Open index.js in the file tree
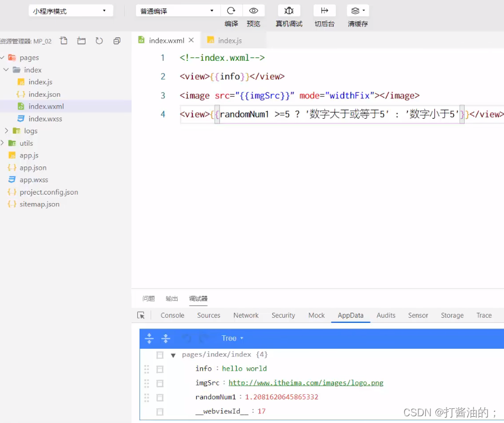The width and height of the screenshot is (504, 423). pyautogui.click(x=40, y=82)
